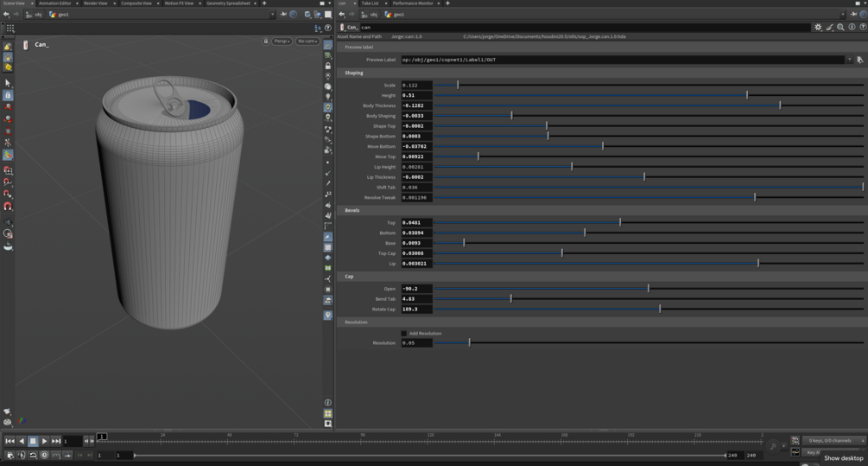
Task: Enable the Add Resolution checkbox
Action: point(403,333)
